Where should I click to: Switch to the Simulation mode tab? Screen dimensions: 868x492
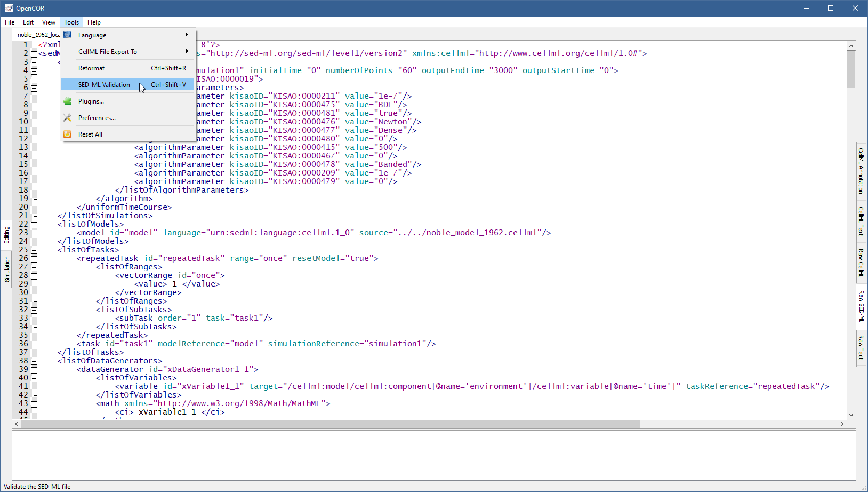click(7, 269)
